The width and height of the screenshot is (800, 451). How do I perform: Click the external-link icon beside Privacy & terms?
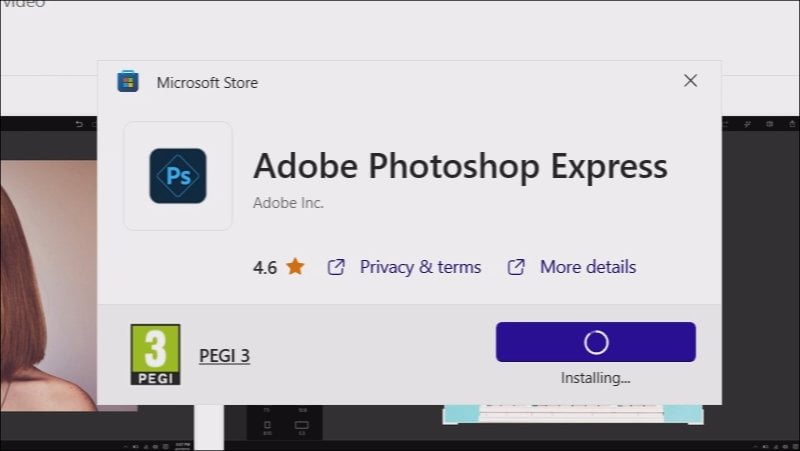pos(336,267)
